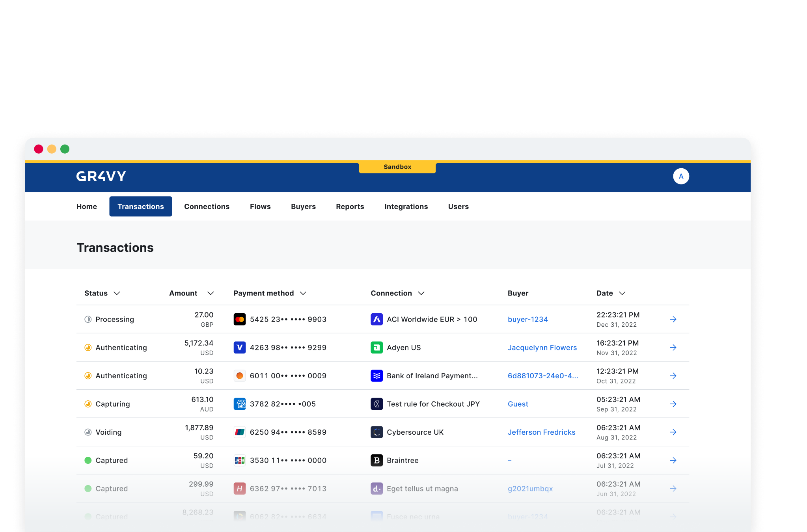Open the Integrations tab
The width and height of the screenshot is (807, 532).
(x=406, y=206)
